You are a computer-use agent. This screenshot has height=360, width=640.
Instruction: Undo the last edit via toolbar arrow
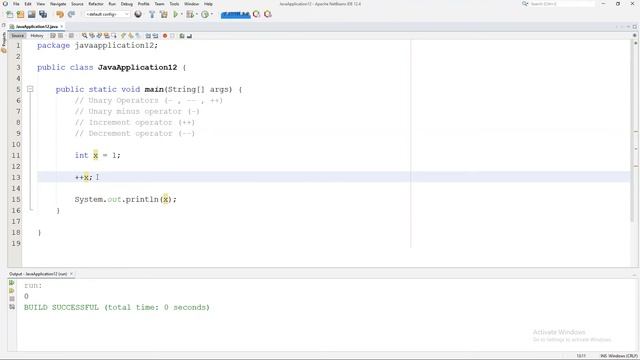point(60,14)
